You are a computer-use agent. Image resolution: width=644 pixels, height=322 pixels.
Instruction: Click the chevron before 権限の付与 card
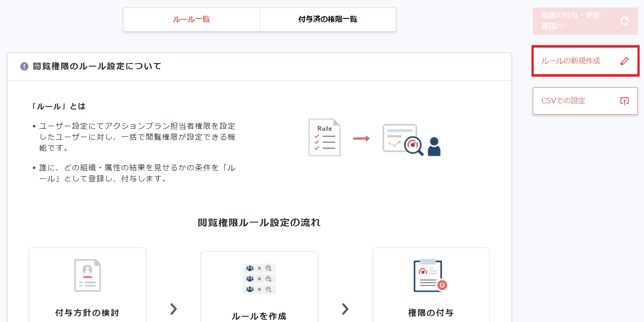(x=345, y=309)
